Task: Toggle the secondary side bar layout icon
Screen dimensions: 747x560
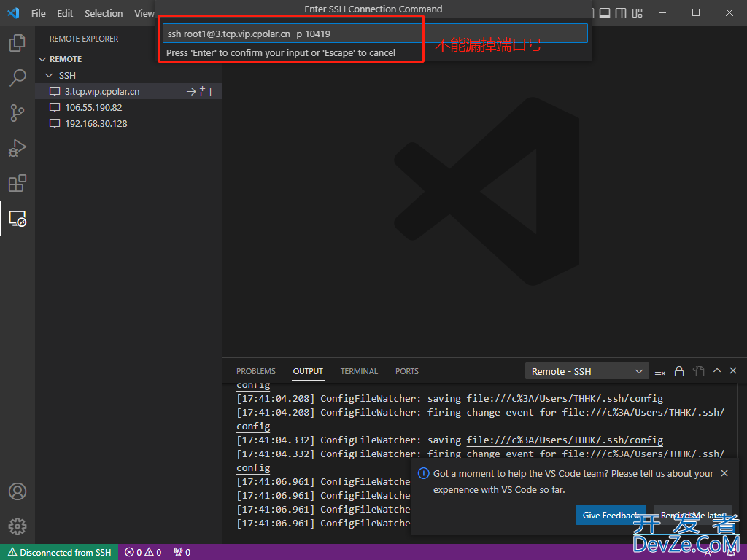Action: coord(621,13)
